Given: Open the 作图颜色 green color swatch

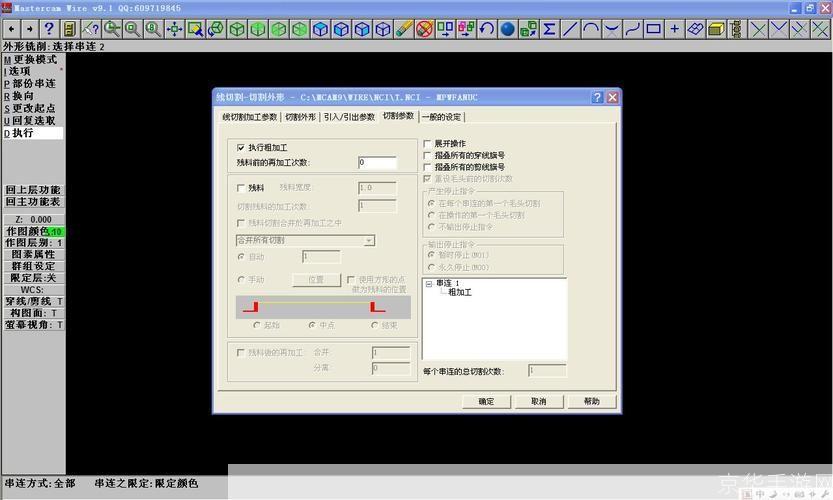Looking at the screenshot, I should click(x=57, y=232).
